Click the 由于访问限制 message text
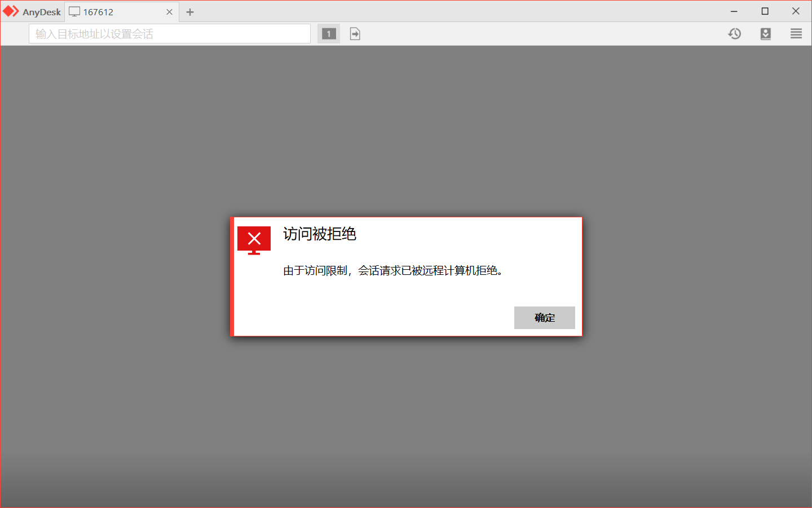 392,271
